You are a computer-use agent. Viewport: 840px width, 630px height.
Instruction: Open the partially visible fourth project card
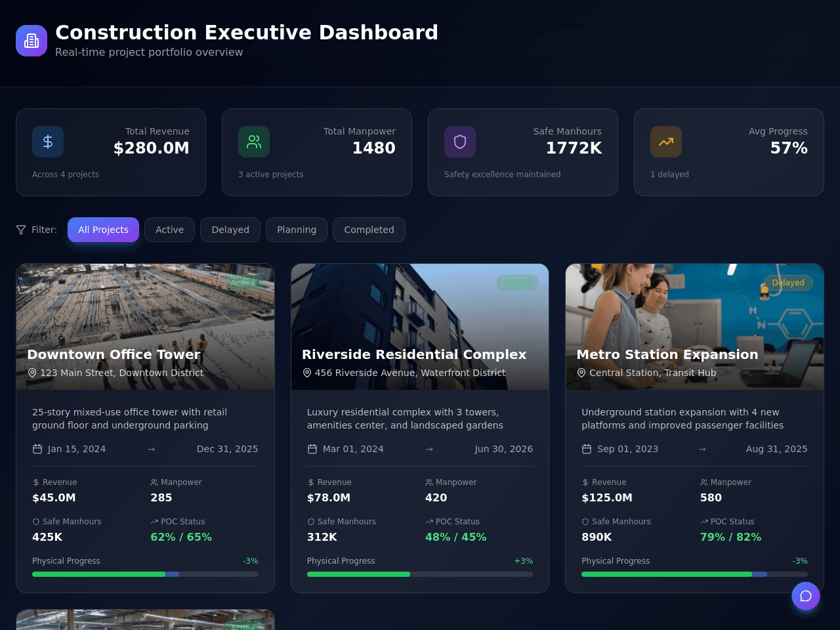click(145, 620)
